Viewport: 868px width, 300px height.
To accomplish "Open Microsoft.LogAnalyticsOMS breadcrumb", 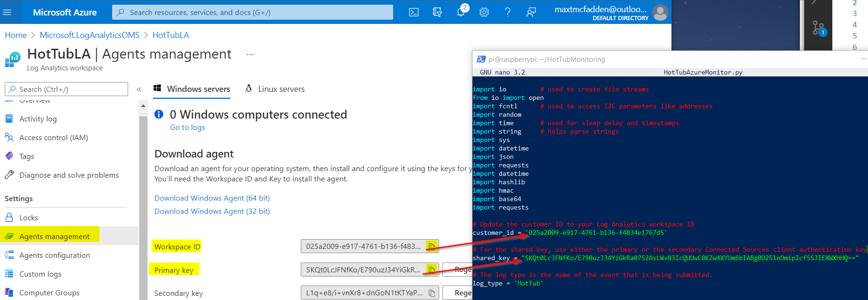I will click(x=90, y=35).
